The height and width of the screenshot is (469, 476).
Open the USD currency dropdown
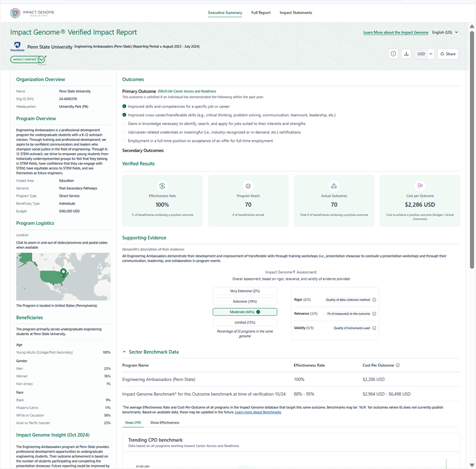click(424, 54)
